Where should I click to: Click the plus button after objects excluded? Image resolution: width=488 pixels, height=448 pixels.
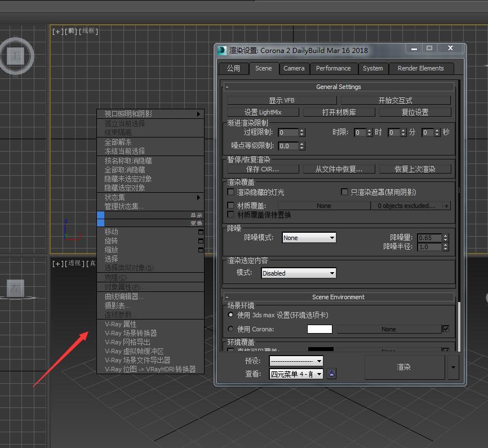447,206
